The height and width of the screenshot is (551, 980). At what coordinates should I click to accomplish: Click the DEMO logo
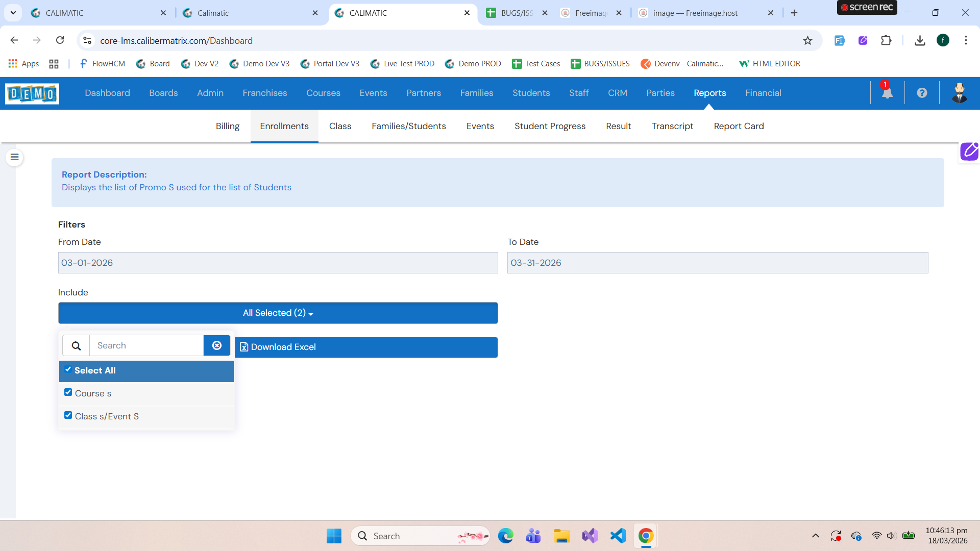click(x=32, y=93)
